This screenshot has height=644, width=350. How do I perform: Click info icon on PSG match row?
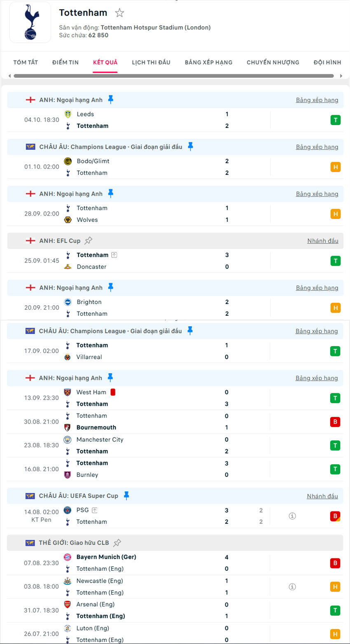pyautogui.click(x=292, y=516)
